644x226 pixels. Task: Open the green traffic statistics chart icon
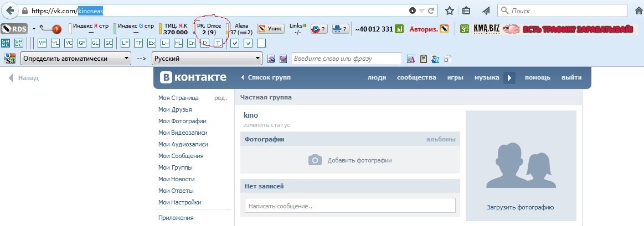(399, 29)
